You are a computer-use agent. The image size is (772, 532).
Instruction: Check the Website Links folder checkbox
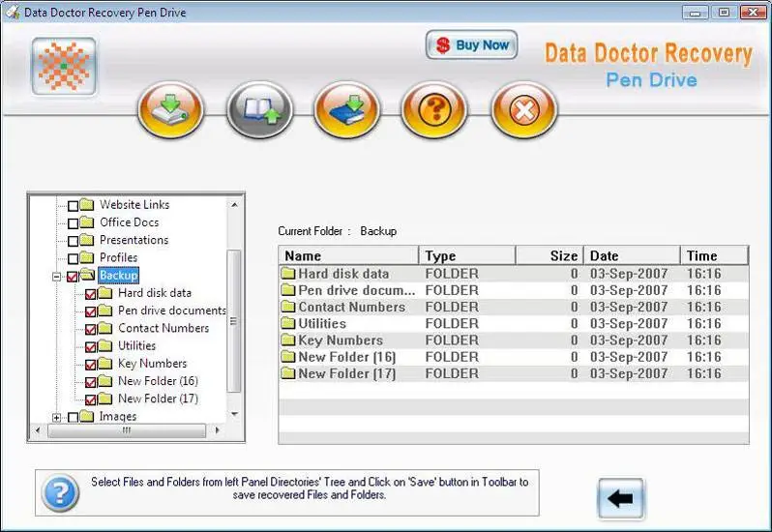(73, 206)
